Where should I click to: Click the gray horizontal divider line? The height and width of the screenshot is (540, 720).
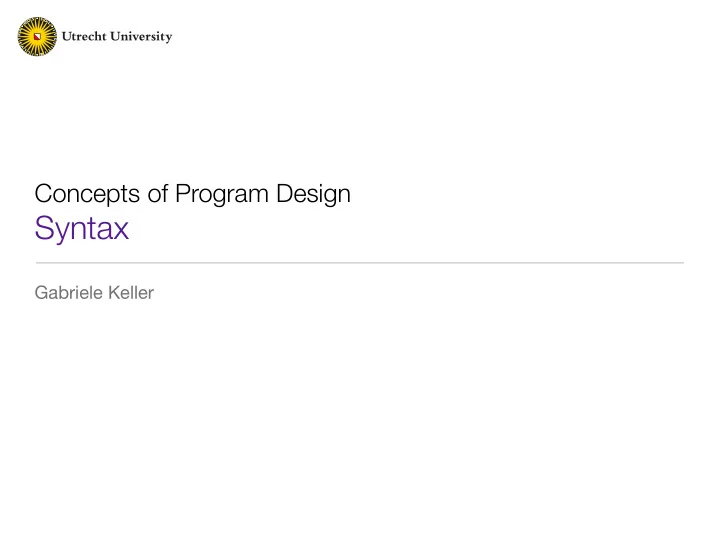(x=360, y=263)
